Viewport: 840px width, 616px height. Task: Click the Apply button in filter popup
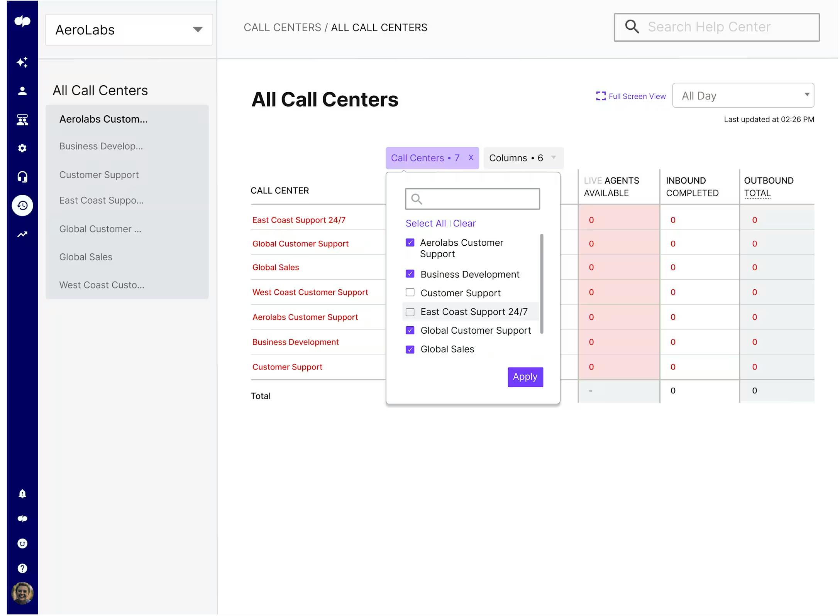click(525, 377)
